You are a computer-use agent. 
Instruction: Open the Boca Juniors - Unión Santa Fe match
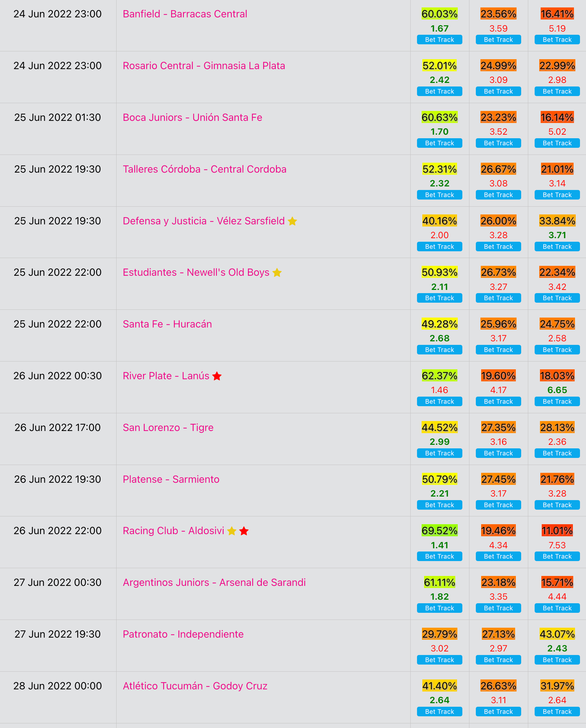[x=192, y=118]
